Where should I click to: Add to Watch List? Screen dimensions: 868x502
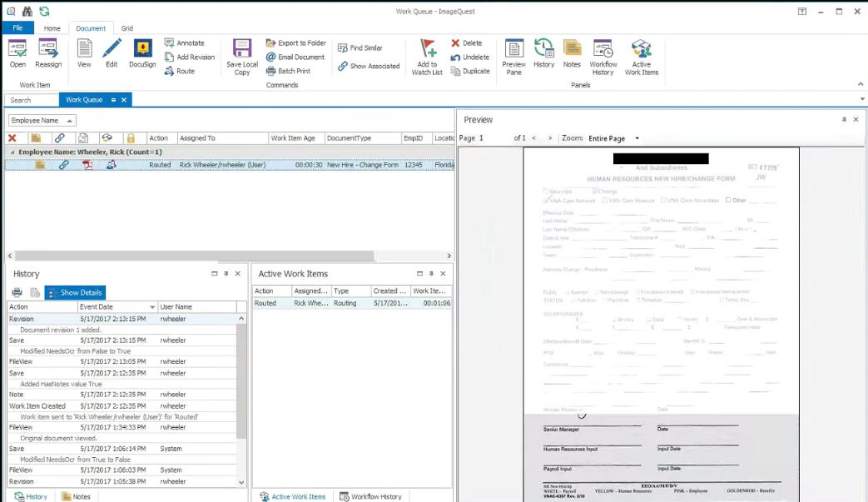[x=427, y=57]
